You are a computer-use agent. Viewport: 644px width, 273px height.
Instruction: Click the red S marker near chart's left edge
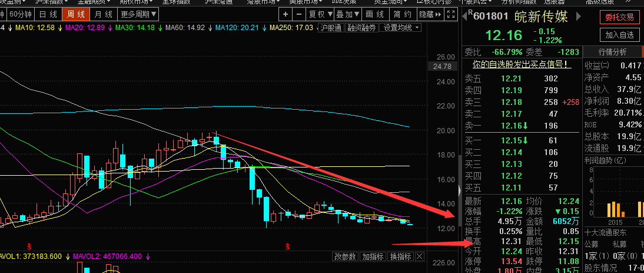click(x=29, y=246)
